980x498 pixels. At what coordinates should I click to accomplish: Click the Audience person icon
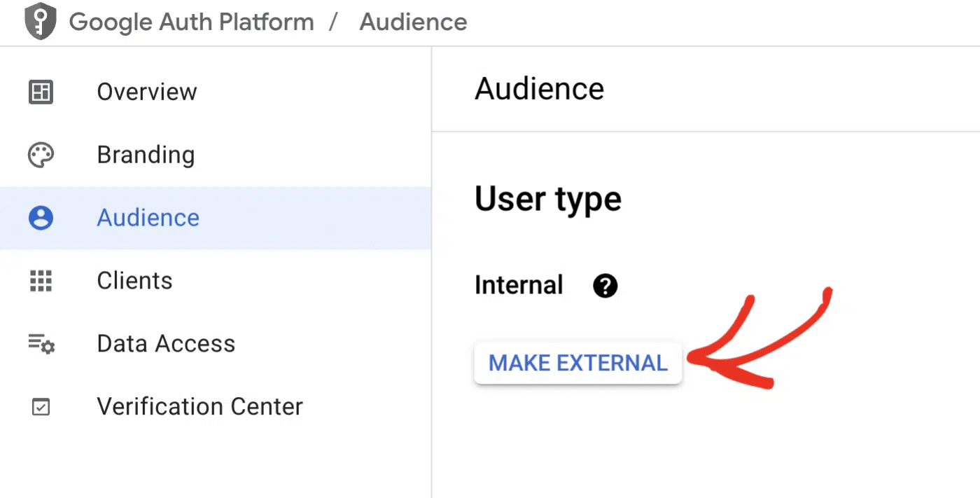(41, 218)
